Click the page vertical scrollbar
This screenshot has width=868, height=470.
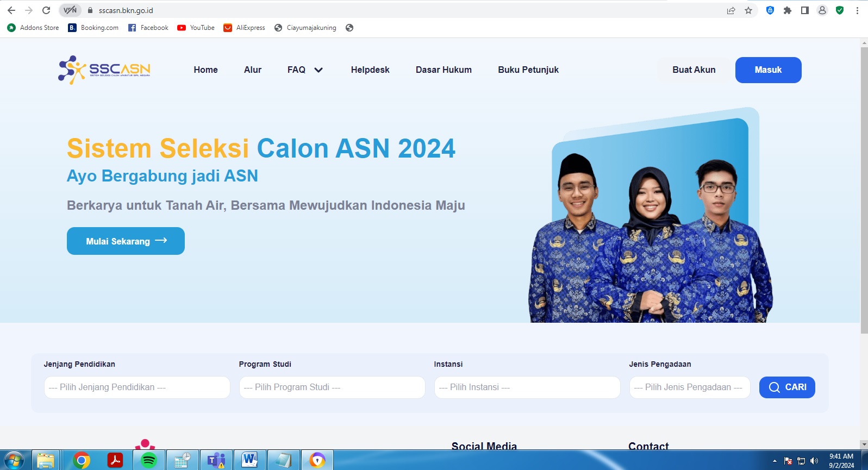click(864, 190)
